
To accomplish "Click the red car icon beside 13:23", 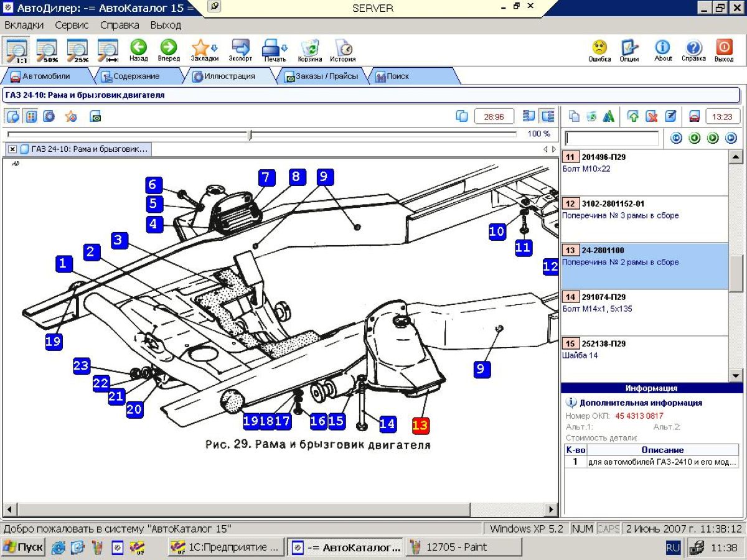I will (694, 116).
